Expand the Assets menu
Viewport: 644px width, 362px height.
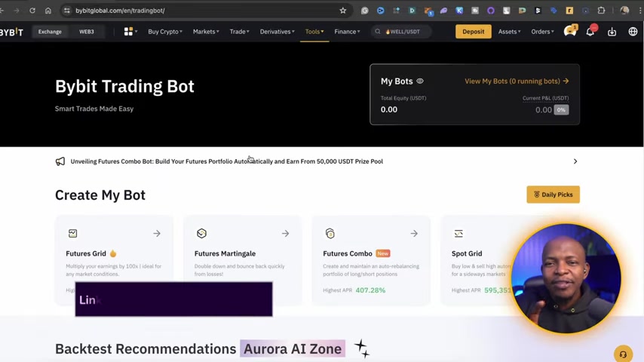click(509, 32)
